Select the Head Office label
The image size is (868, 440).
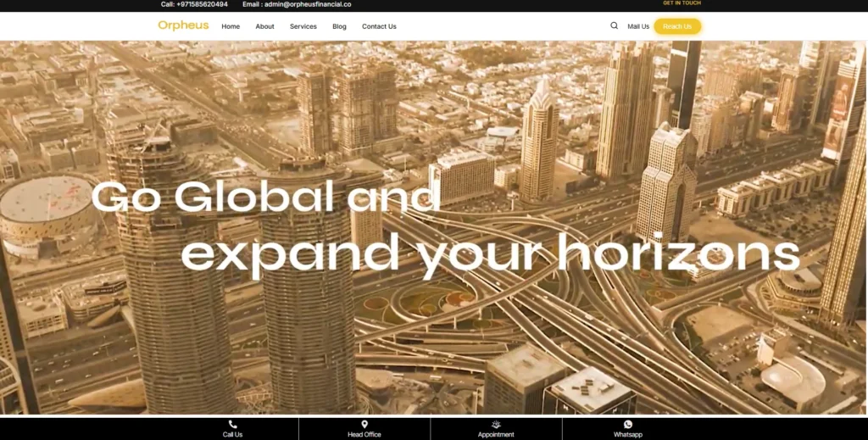coord(364,434)
